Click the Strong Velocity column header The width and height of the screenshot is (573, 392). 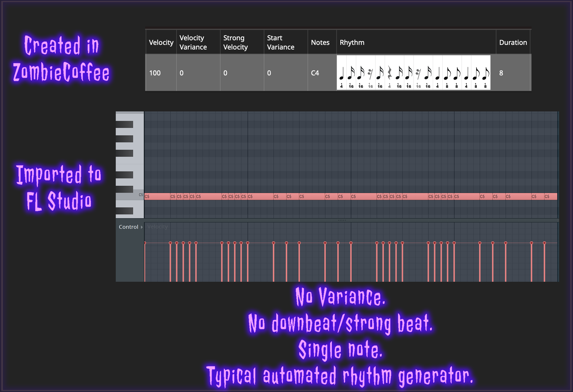click(x=242, y=42)
